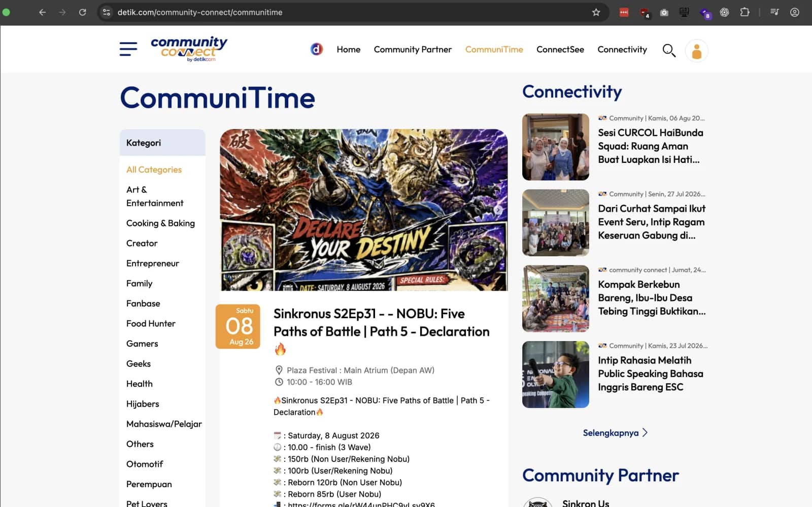Click the purple extension with badge 8

705,13
